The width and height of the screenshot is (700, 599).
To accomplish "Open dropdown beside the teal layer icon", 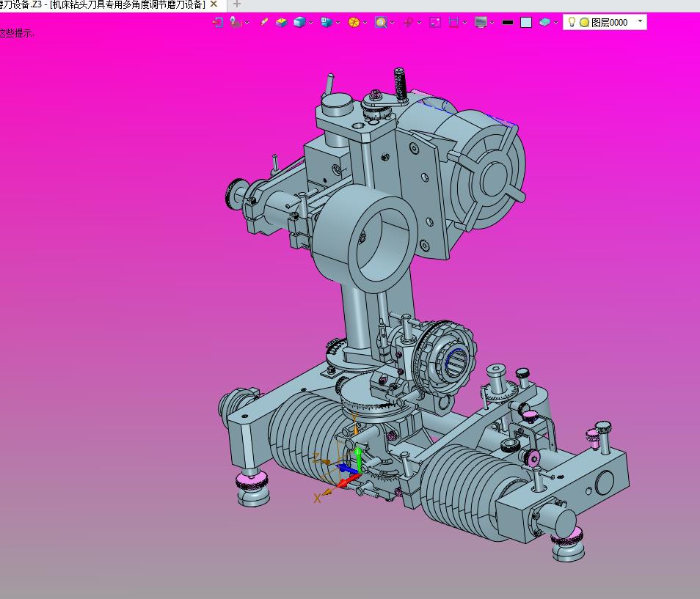I will (555, 23).
